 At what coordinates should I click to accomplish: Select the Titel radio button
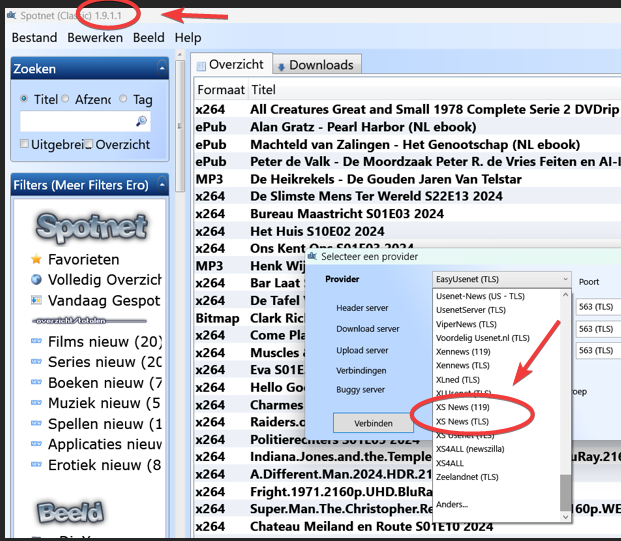(x=25, y=99)
